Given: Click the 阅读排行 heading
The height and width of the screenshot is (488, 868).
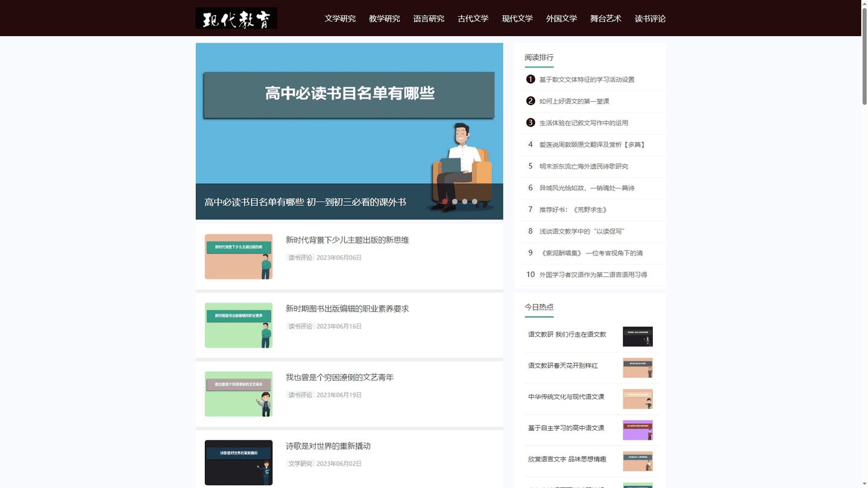Looking at the screenshot, I should tap(539, 57).
